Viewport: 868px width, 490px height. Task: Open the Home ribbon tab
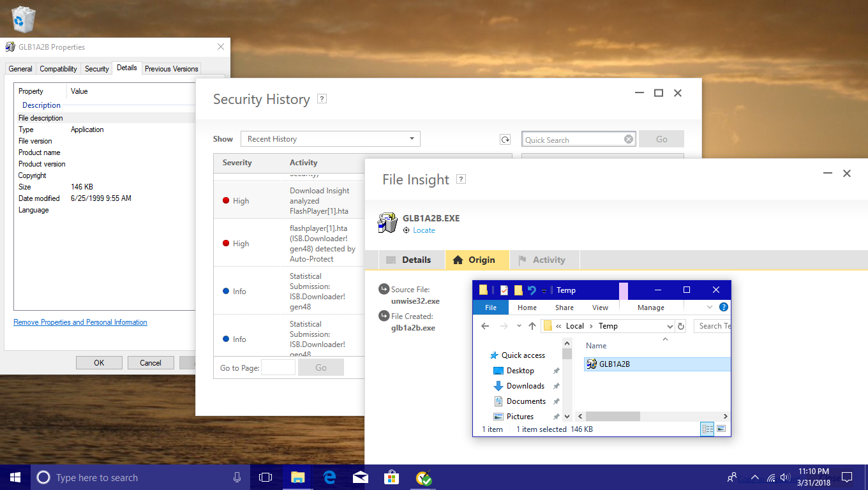(x=527, y=308)
